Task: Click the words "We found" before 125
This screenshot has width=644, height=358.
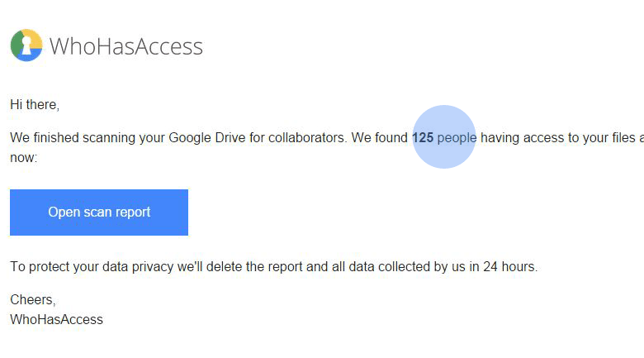Action: click(x=380, y=137)
